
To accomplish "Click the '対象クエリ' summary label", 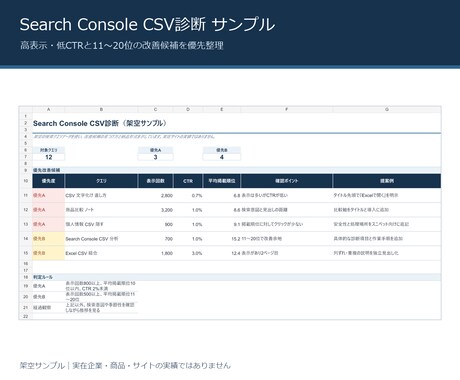I will [49, 150].
